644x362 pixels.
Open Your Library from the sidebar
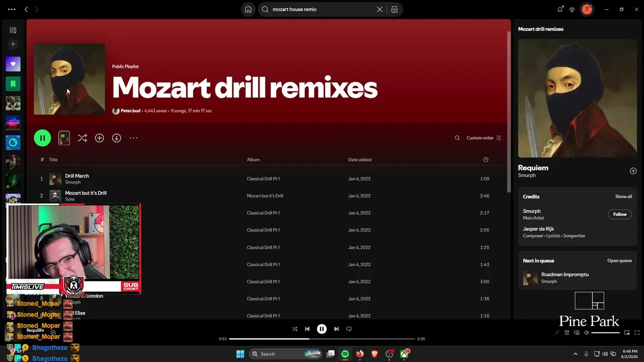(x=13, y=30)
